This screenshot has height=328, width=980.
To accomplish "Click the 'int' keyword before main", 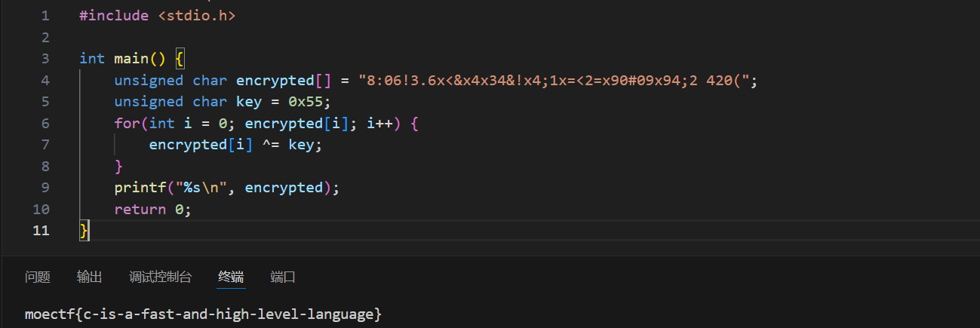I will pos(92,58).
